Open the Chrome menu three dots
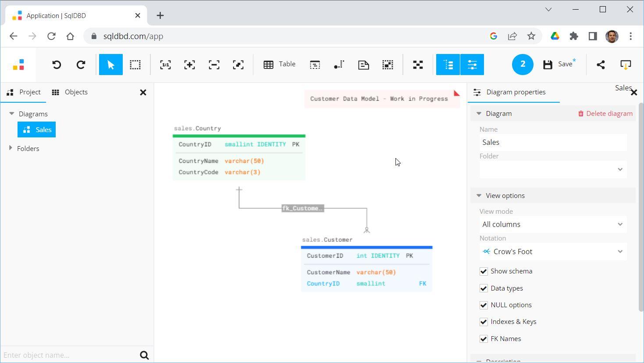 click(x=630, y=36)
